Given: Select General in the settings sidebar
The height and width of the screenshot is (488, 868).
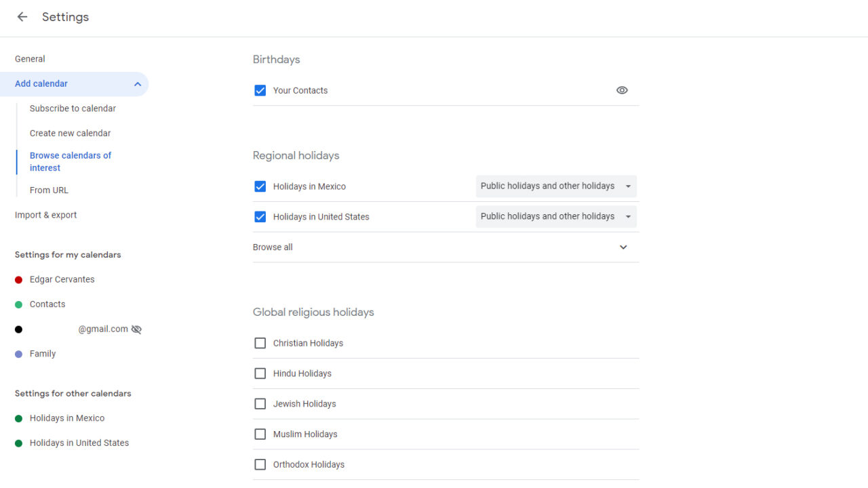Looking at the screenshot, I should coord(30,59).
